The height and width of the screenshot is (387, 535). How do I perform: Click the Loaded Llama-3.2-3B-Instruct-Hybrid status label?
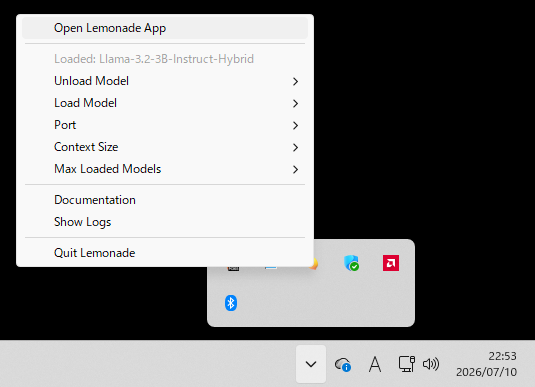tap(154, 59)
